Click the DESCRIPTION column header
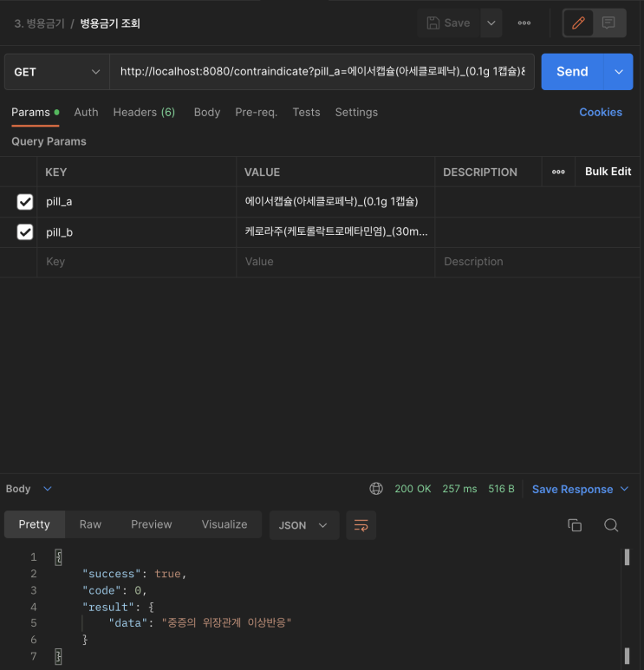This screenshot has width=644, height=670. [x=480, y=172]
